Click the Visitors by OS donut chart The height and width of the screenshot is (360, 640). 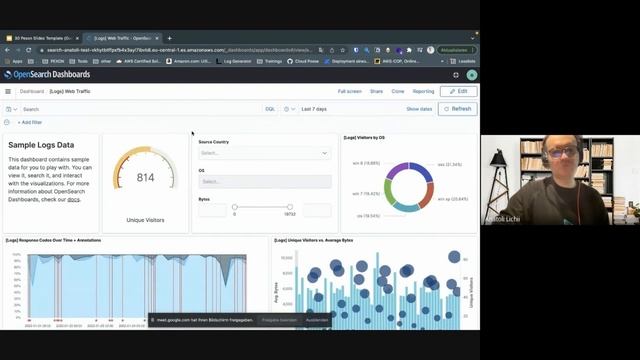click(x=409, y=187)
